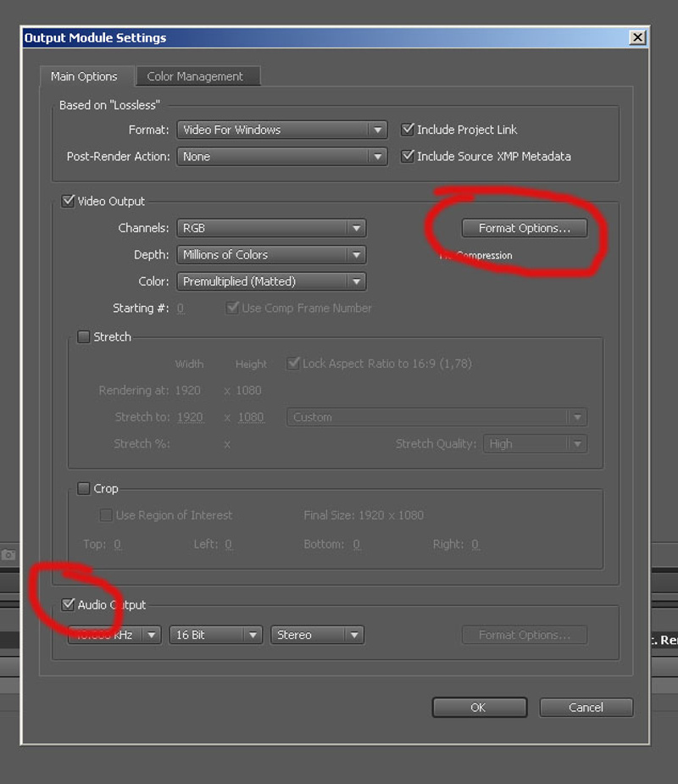
Task: Toggle Include Source XMP Metadata checkbox
Action: coord(408,156)
